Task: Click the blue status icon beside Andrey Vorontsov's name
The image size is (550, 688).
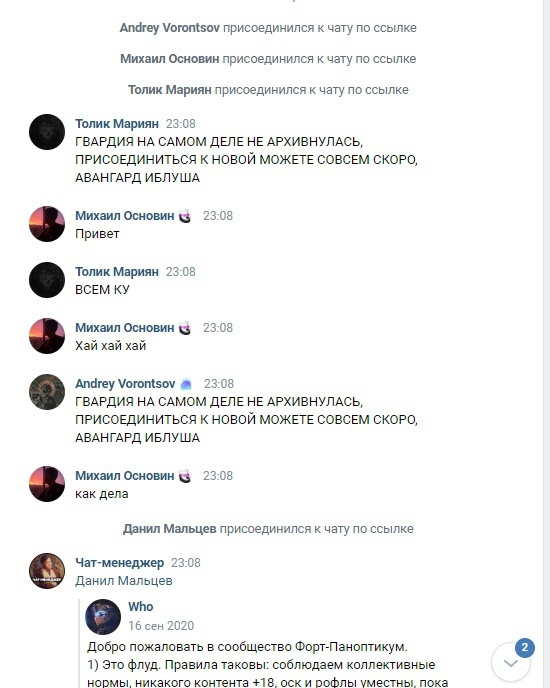Action: (186, 384)
